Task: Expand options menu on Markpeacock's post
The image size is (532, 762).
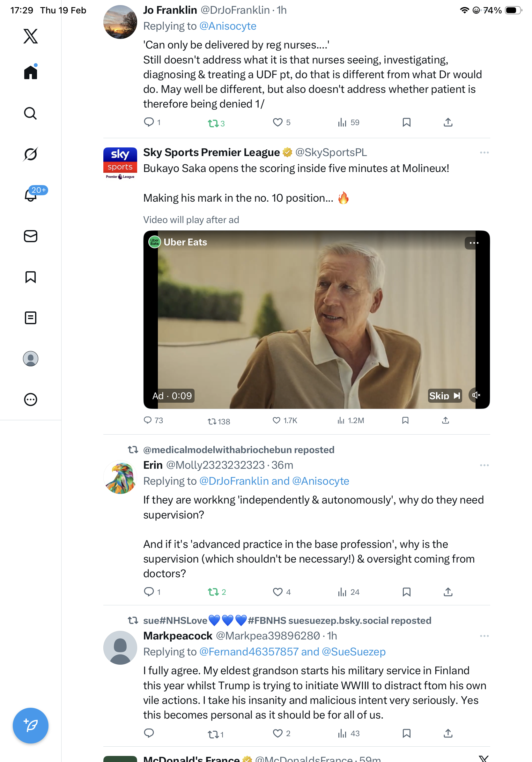Action: (x=484, y=636)
